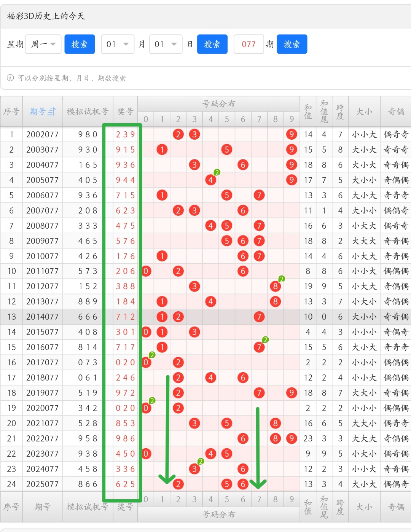Click the 大小 top column header
Viewport: 411px width, 532px height.
[364, 111]
